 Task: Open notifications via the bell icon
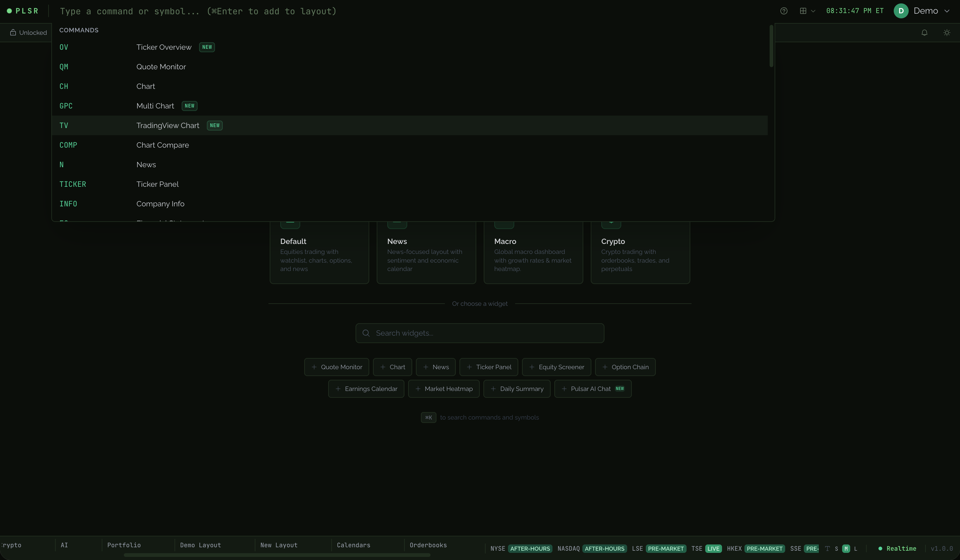pyautogui.click(x=925, y=32)
